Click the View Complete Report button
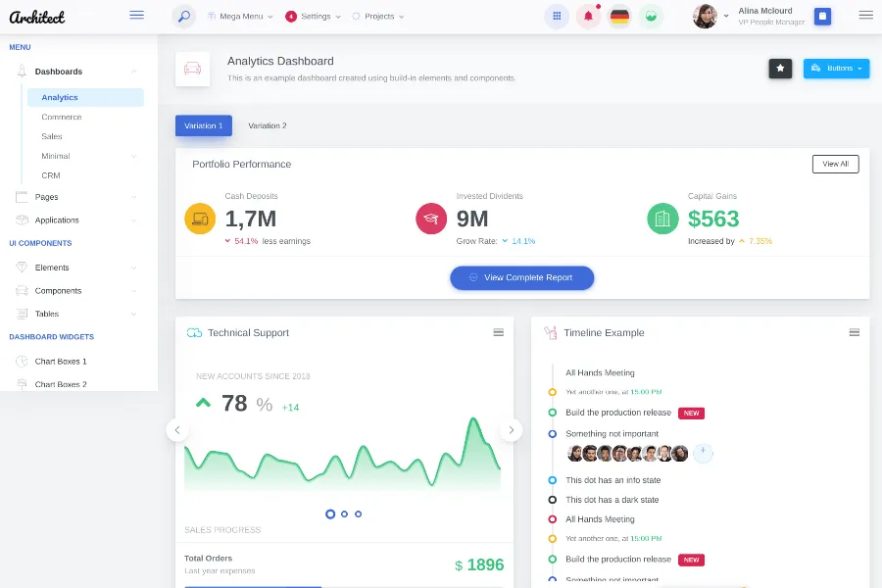The image size is (882, 588). [x=522, y=277]
